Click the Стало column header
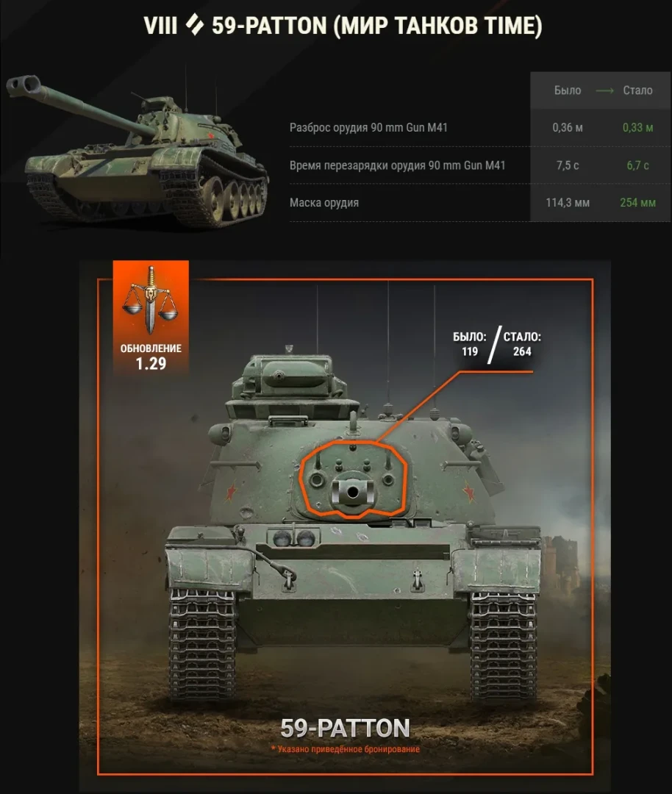 (x=637, y=90)
